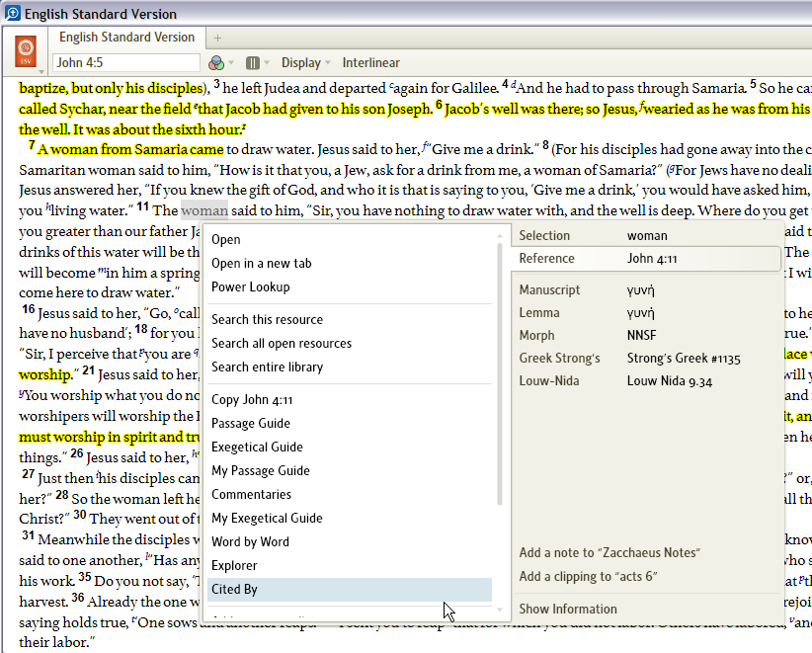Viewport: 812px width, 653px height.
Task: Select the Reference John 4:11 row
Action: point(647,259)
